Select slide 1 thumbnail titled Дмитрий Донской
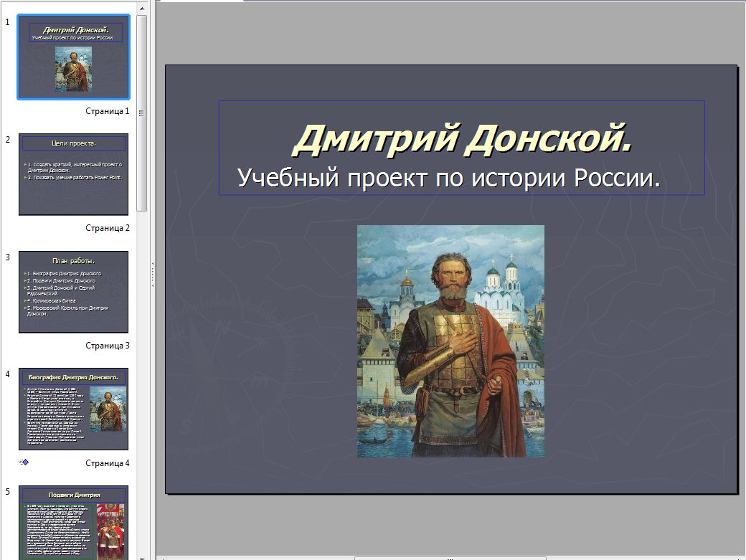The width and height of the screenshot is (746, 560). tap(73, 57)
